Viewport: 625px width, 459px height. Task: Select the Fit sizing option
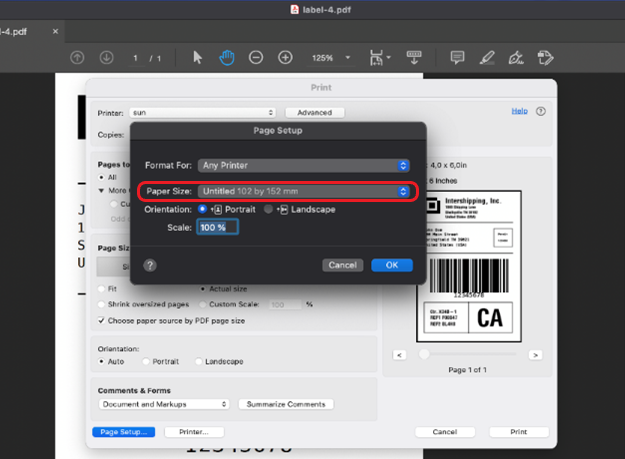click(x=102, y=288)
